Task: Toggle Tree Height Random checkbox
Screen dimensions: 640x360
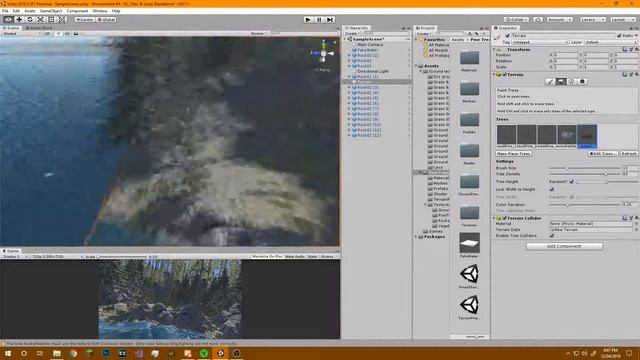Action: [x=571, y=182]
